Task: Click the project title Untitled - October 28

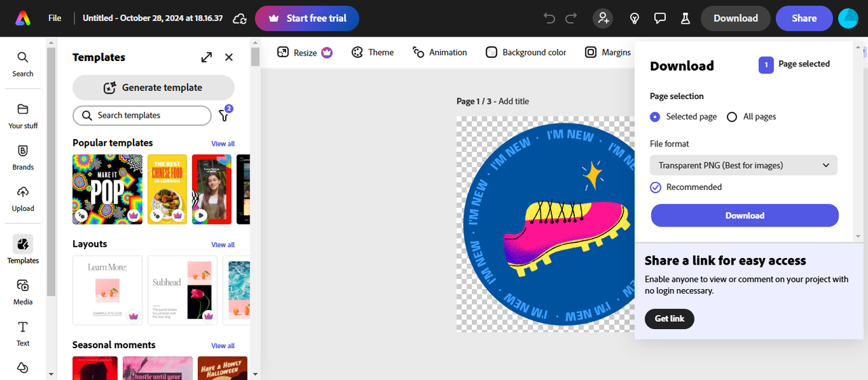Action: (x=153, y=18)
